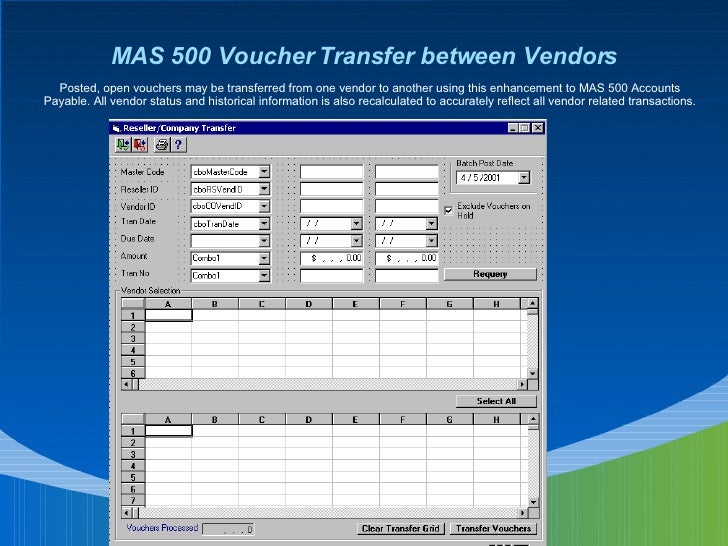Screen dimensions: 728x546
Task: Open the second Due Date date picker
Action: click(431, 241)
